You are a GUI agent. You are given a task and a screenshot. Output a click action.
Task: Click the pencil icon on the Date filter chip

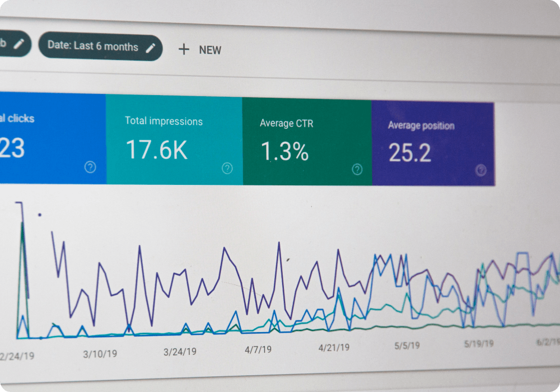150,48
